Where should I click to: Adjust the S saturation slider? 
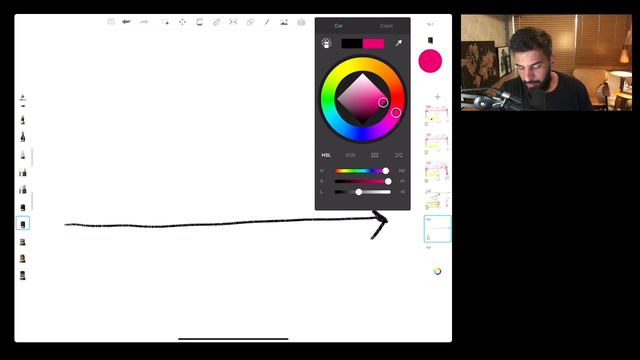(362, 181)
